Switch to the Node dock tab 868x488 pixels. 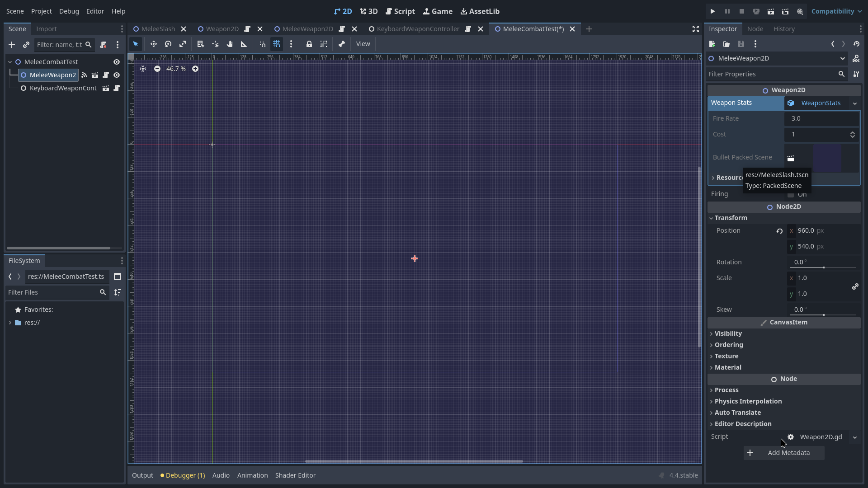point(755,29)
